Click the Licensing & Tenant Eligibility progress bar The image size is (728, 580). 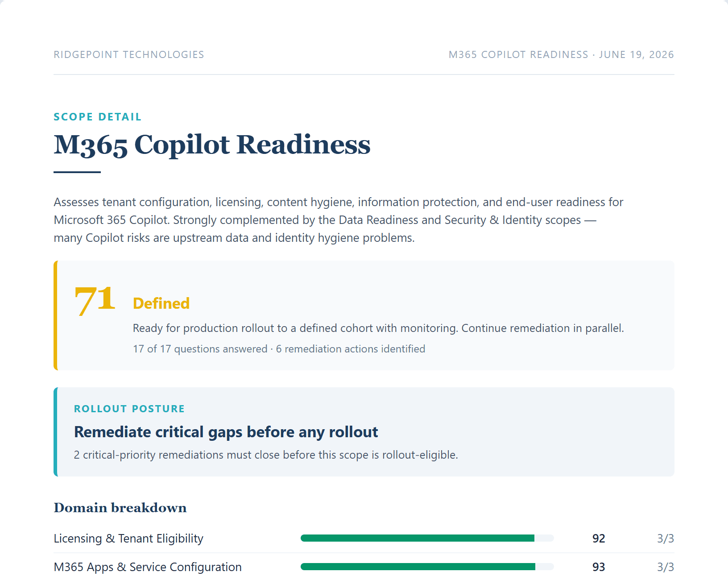click(427, 538)
